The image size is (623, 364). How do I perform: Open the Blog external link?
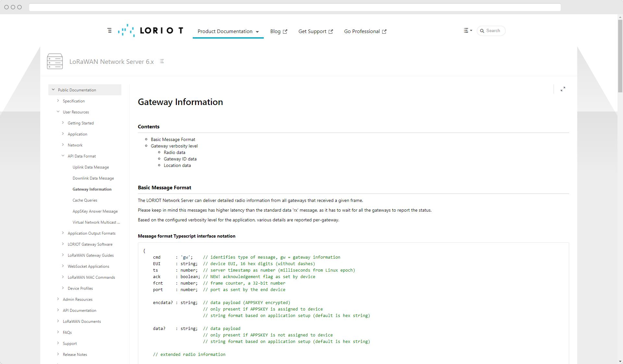tap(279, 31)
